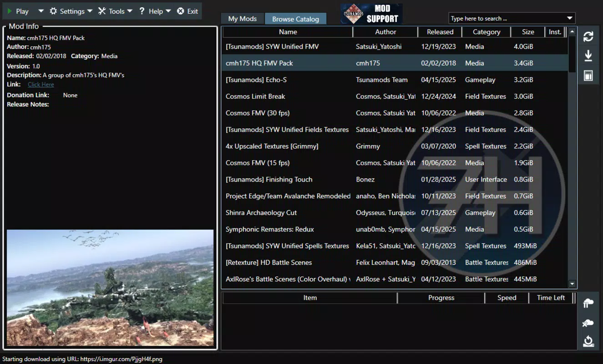Sort catalog by Category column header
The width and height of the screenshot is (603, 364).
pos(486,32)
